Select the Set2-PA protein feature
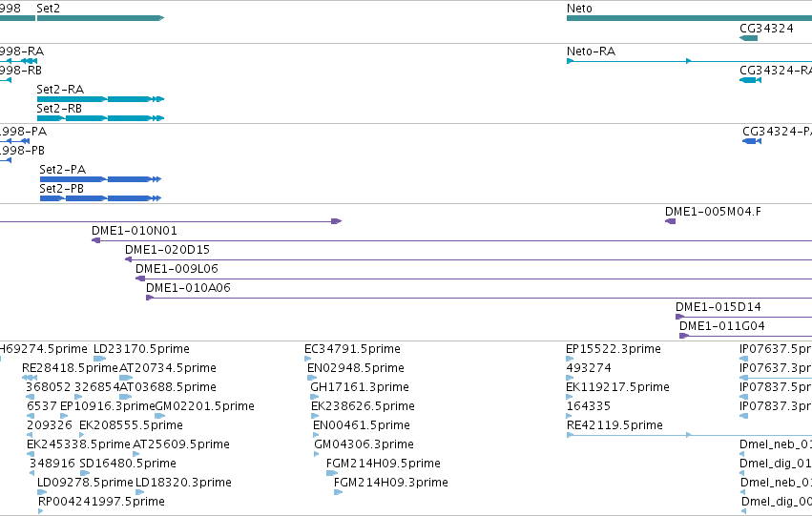 (100, 179)
